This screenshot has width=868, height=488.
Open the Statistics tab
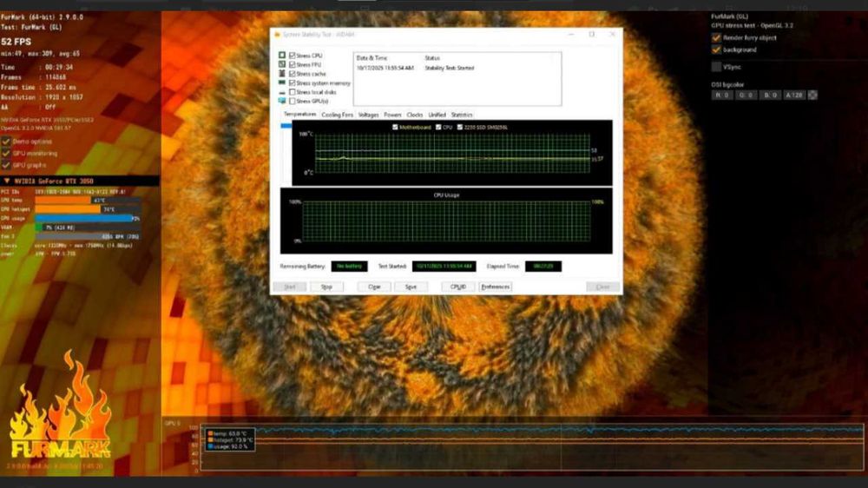pyautogui.click(x=462, y=115)
